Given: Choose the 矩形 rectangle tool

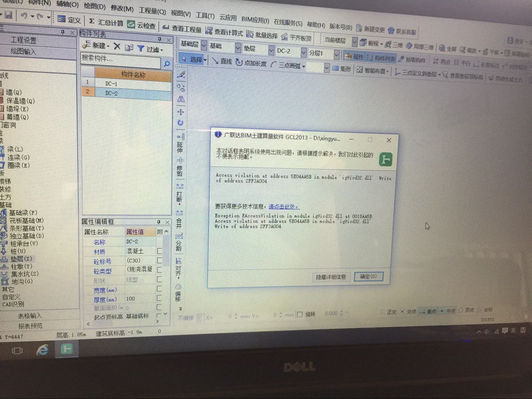Looking at the screenshot, I should point(342,68).
